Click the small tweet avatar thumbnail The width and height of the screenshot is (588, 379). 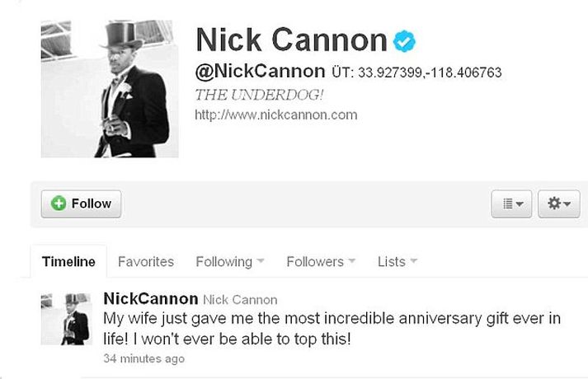pyautogui.click(x=66, y=319)
